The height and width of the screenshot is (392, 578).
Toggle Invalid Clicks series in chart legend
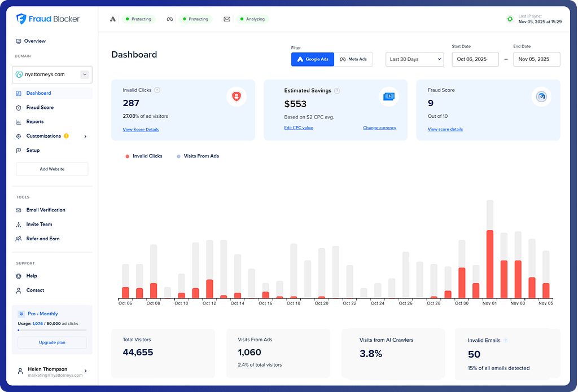coord(144,156)
